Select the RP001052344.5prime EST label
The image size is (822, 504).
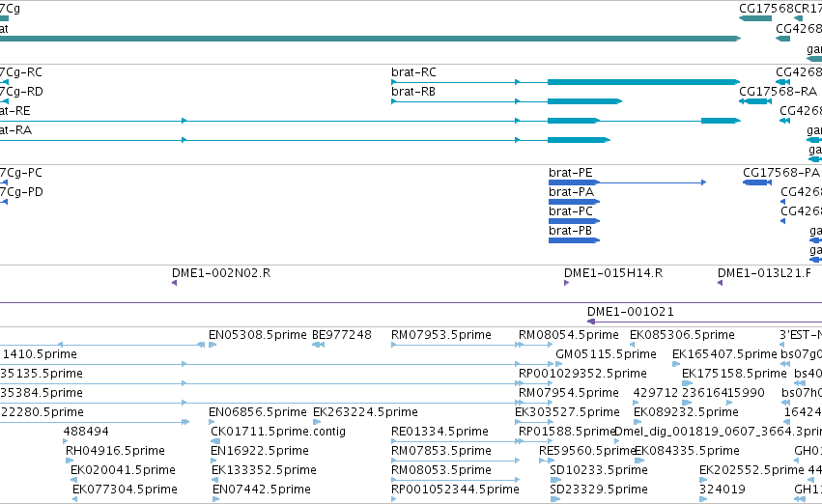coord(455,490)
